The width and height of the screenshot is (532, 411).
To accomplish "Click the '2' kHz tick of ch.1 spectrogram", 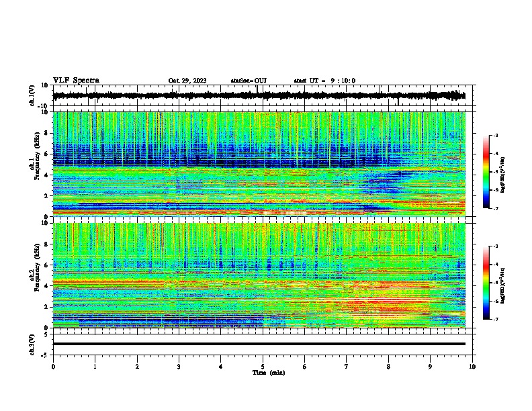I will click(47, 195).
